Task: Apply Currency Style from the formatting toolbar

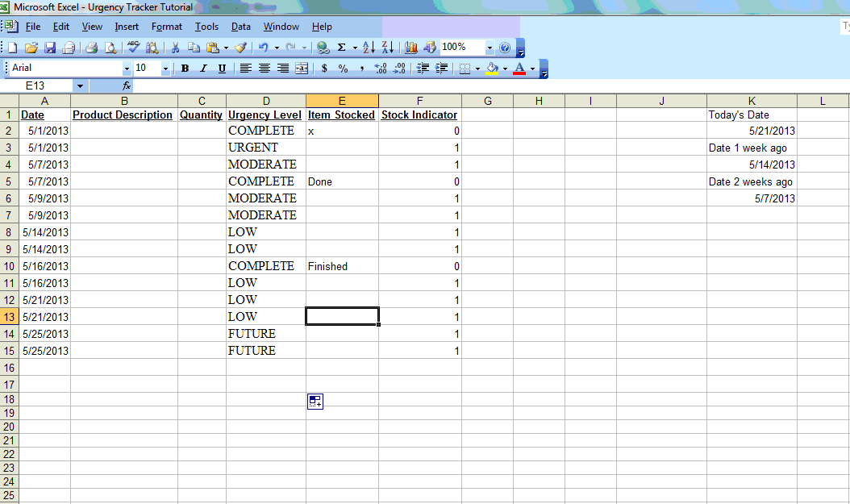Action: 323,69
